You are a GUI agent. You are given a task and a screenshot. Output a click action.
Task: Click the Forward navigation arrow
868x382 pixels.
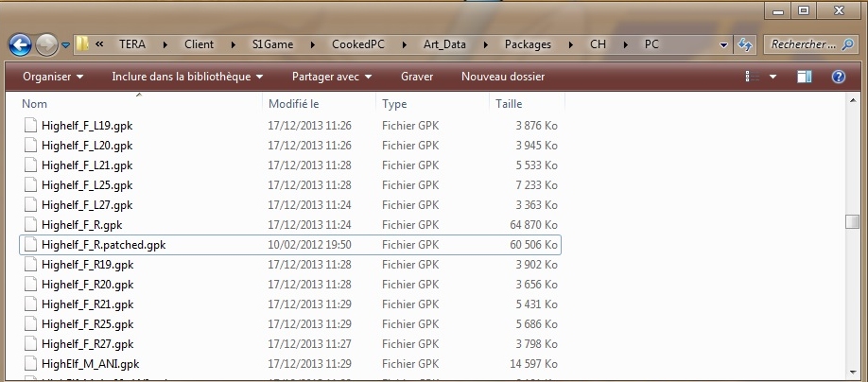(x=46, y=44)
